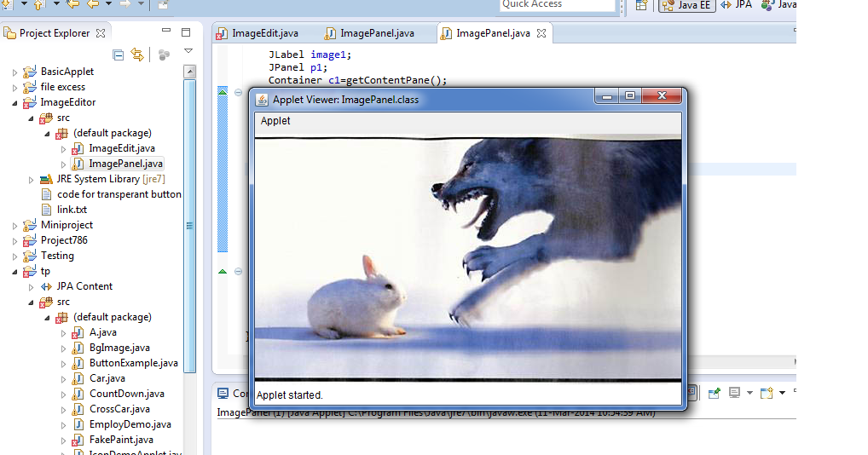Maximize the Project Explorer view
Viewport: 868px width, 455px height.
point(186,32)
